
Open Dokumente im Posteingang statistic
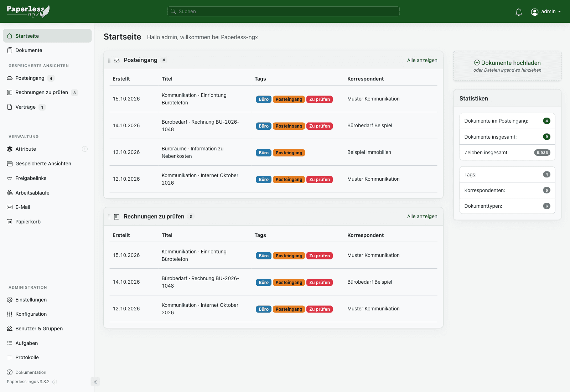tap(507, 121)
